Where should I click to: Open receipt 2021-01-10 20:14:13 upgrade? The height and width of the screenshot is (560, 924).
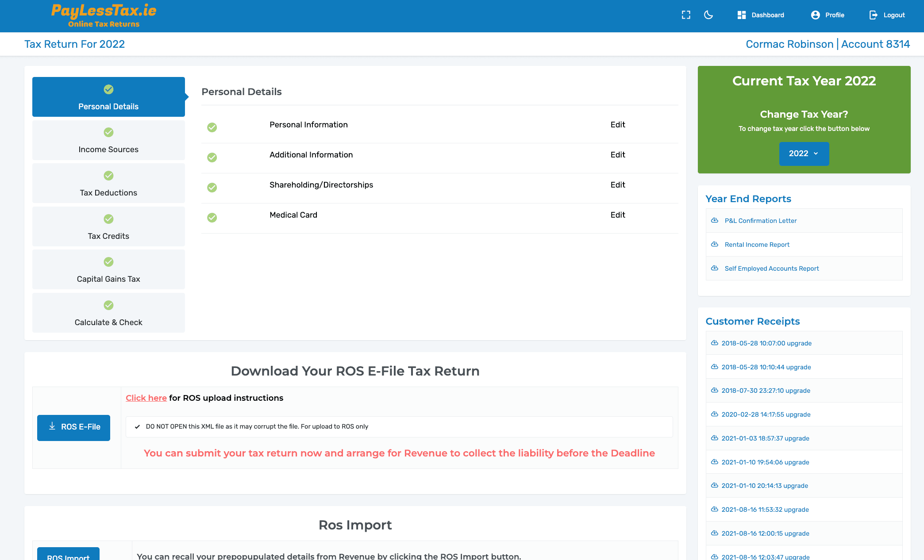tap(765, 486)
